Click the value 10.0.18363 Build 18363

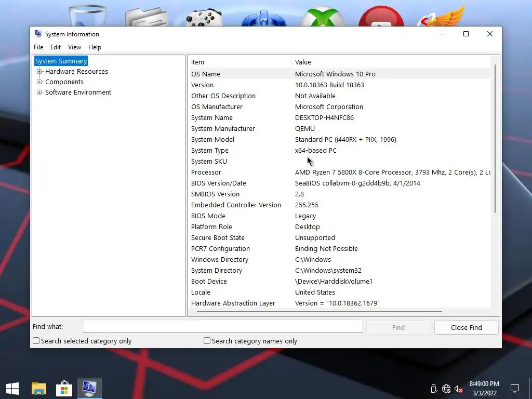329,85
